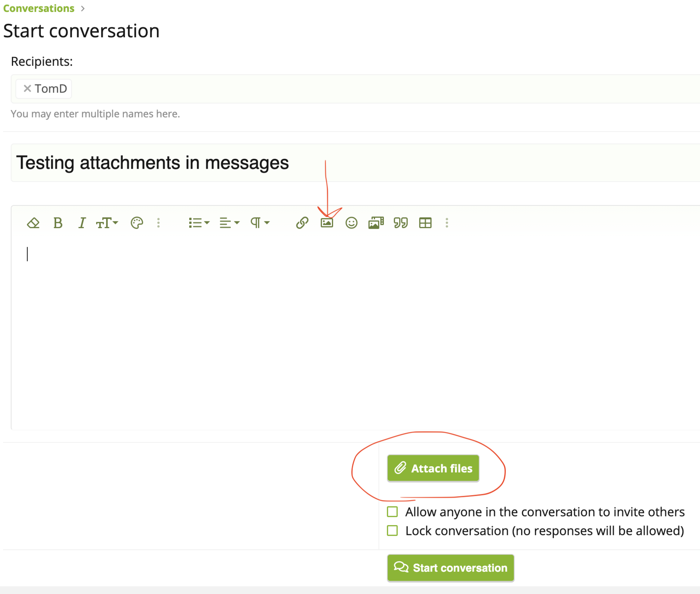
Task: Insert a quote block
Action: [400, 223]
